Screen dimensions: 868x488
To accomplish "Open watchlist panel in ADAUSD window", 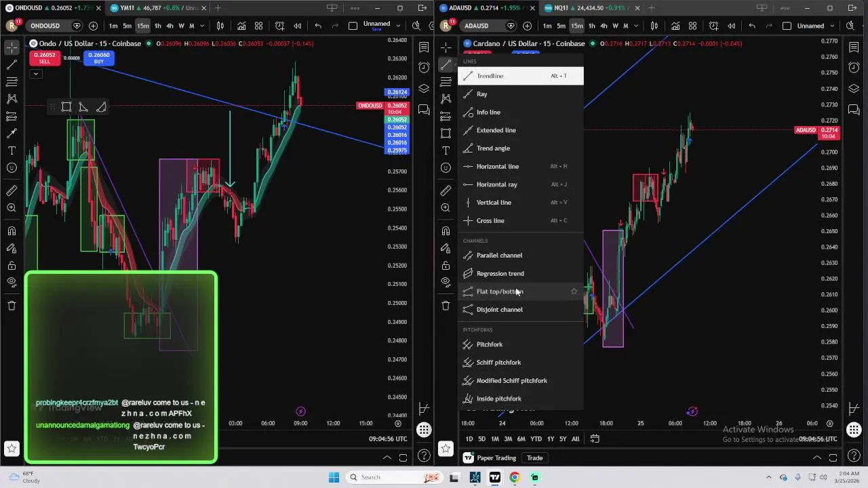I will pyautogui.click(x=854, y=47).
